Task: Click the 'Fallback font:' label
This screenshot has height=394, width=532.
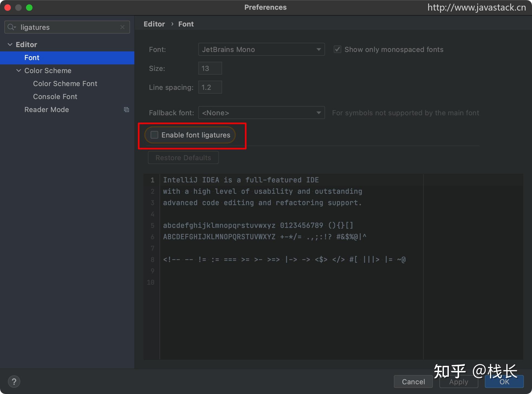Action: (x=171, y=113)
